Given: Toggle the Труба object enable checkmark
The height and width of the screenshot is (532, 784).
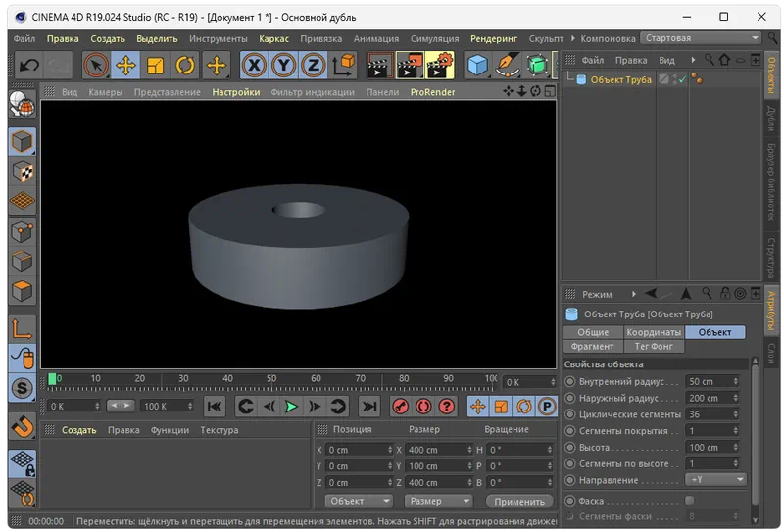Looking at the screenshot, I should [682, 79].
